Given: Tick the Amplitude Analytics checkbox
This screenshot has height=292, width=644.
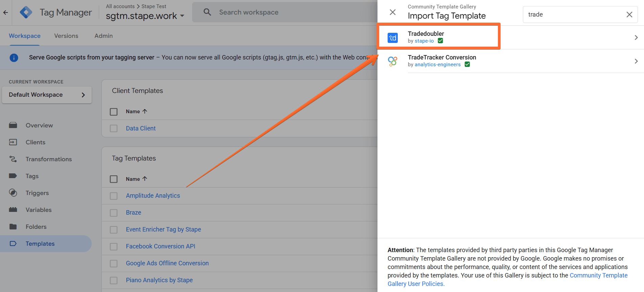Looking at the screenshot, I should [x=114, y=196].
